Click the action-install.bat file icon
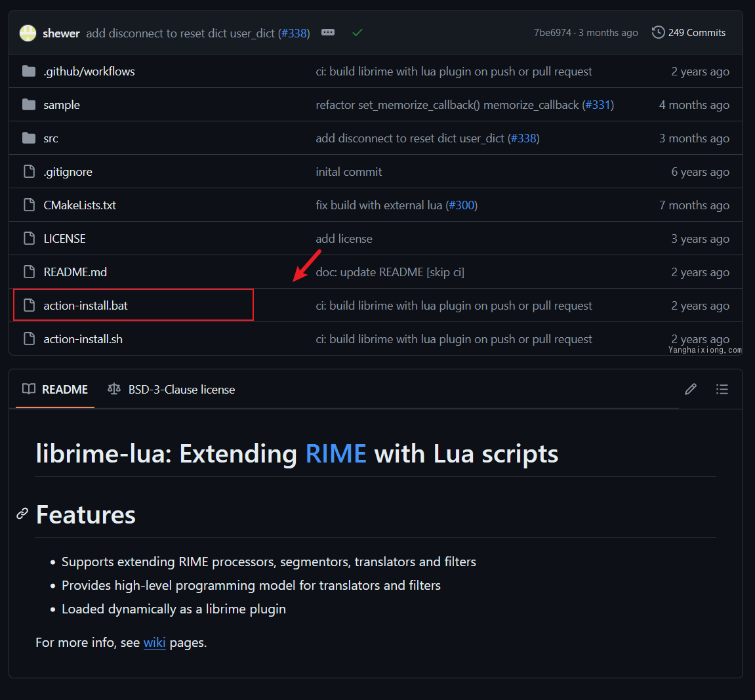This screenshot has width=755, height=700. 30,305
